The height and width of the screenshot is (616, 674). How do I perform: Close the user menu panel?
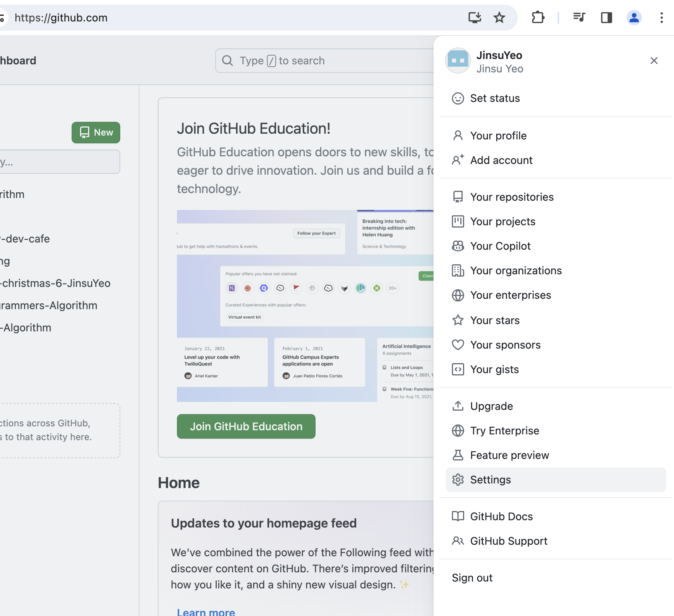(x=654, y=61)
